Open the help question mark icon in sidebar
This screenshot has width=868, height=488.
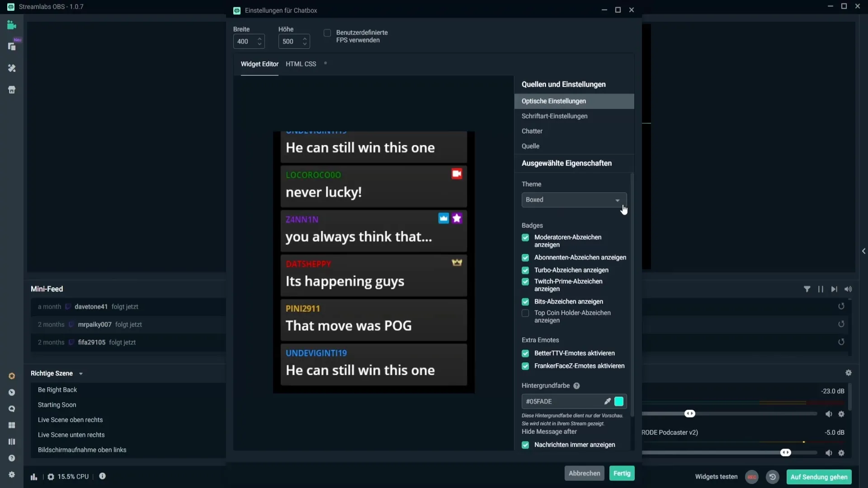coord(12,458)
